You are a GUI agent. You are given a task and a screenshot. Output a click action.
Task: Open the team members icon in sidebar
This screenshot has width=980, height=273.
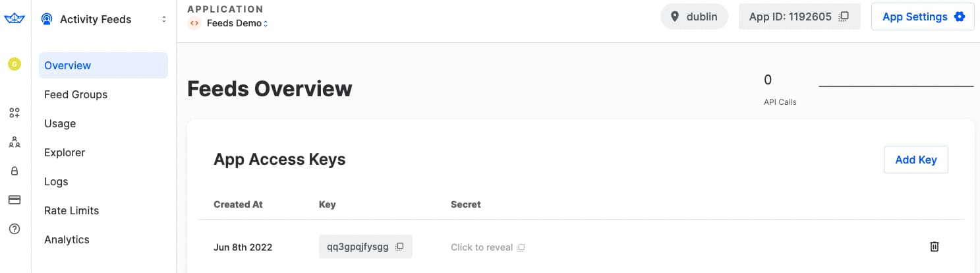[14, 142]
